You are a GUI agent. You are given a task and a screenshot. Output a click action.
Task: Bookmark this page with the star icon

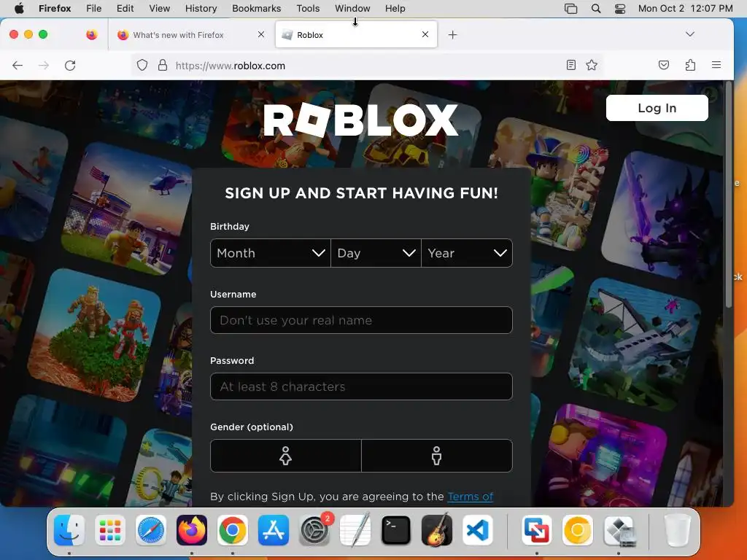[592, 65]
